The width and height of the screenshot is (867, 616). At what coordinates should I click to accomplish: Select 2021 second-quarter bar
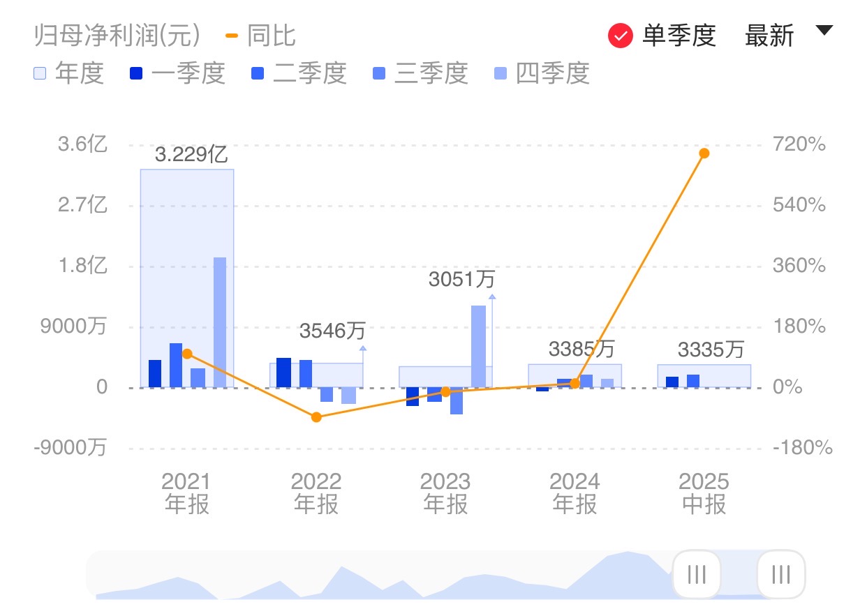(x=176, y=366)
